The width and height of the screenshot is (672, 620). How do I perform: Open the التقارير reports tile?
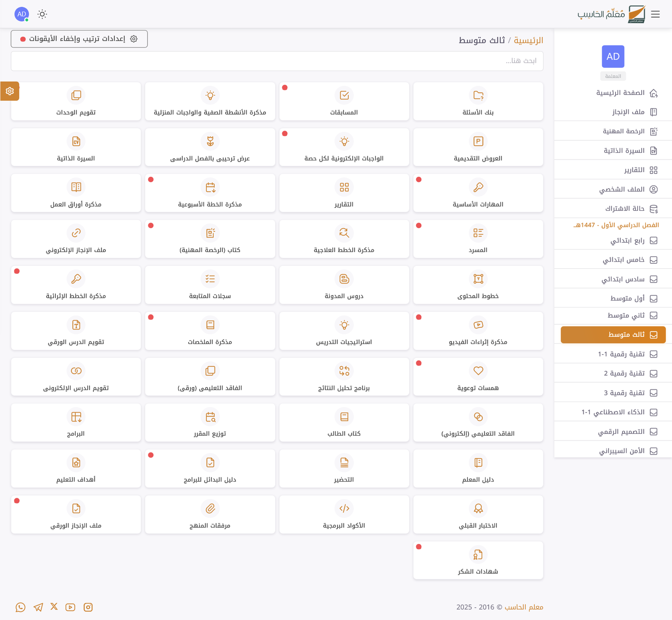point(344,193)
